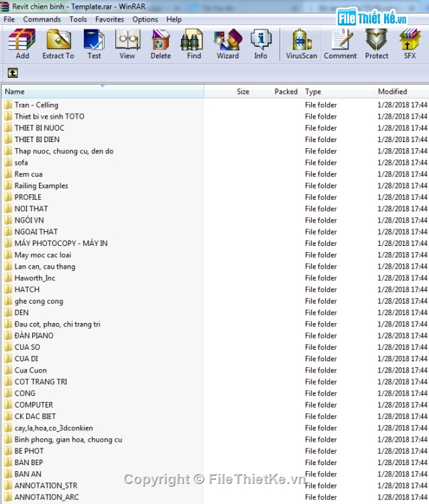Image resolution: width=429 pixels, height=504 pixels.
Task: Sort by the Name column header
Action: point(103,92)
